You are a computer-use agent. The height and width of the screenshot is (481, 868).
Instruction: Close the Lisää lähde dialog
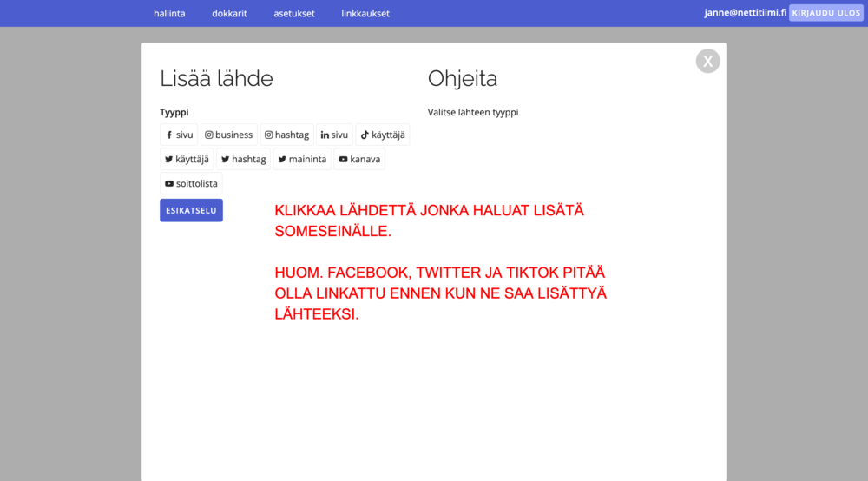(708, 61)
